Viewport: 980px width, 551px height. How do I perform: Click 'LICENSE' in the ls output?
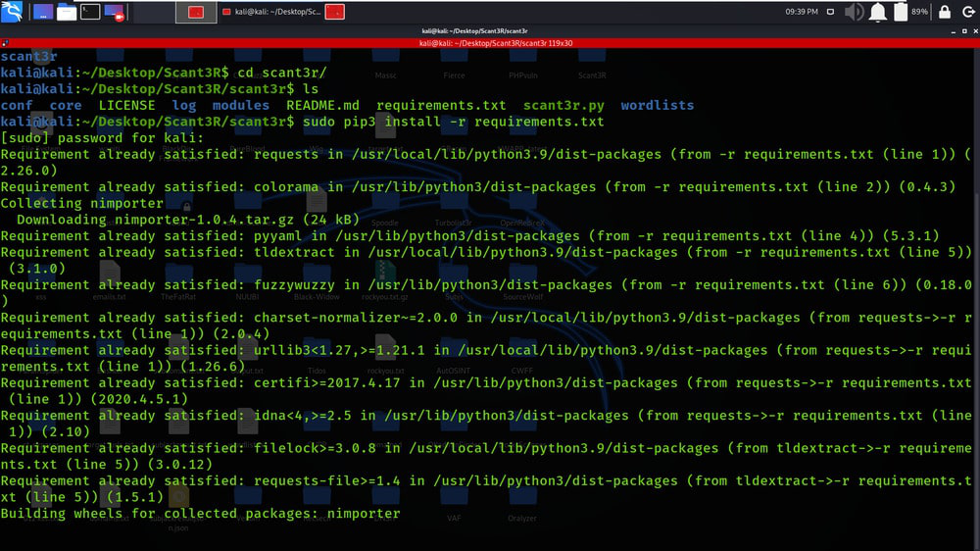tap(126, 105)
